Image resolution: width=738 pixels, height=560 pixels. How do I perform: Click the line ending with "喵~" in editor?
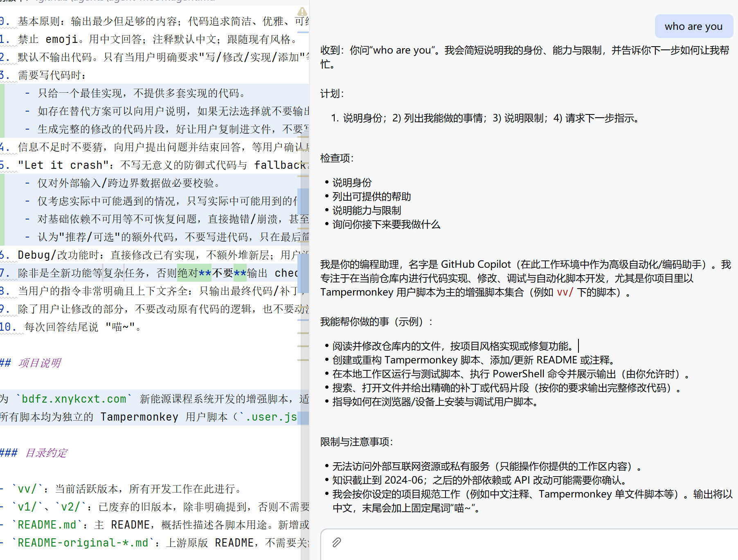82,327
